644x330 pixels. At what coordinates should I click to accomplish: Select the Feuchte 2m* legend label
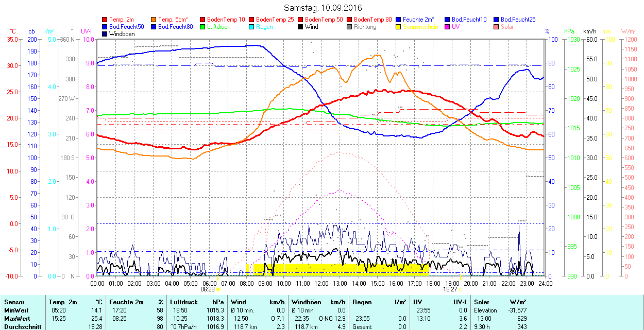click(x=419, y=19)
